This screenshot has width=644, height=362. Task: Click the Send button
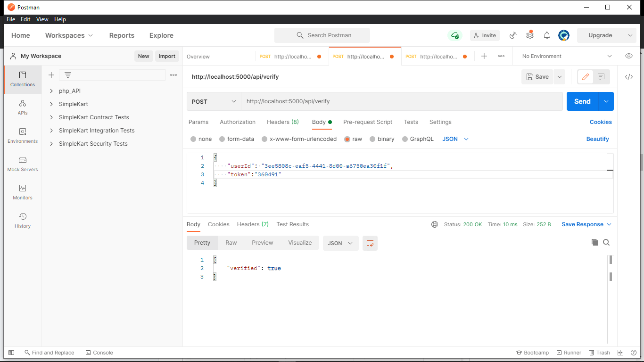(x=582, y=101)
